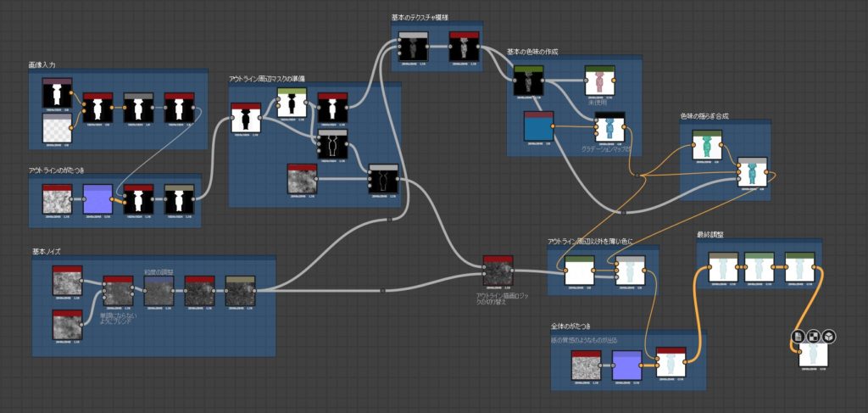The image size is (868, 413).
Task: Click the 基本の色味の作成 frame title
Action: click(532, 52)
